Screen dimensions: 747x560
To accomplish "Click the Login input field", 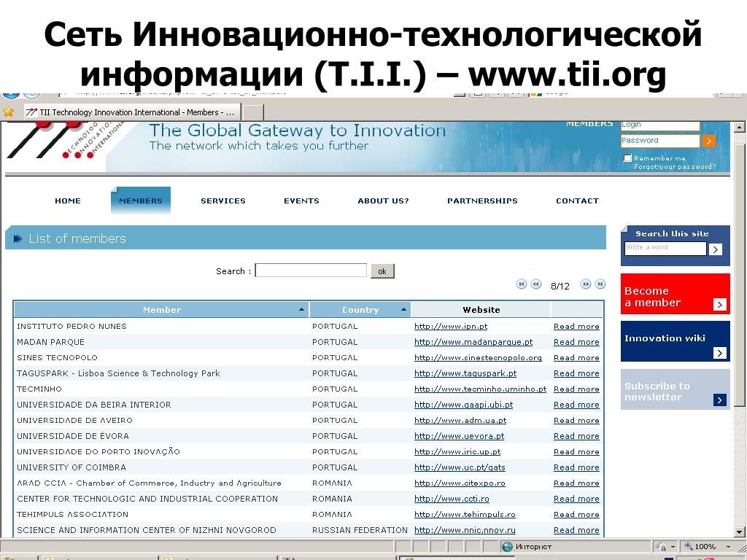I will tap(660, 125).
